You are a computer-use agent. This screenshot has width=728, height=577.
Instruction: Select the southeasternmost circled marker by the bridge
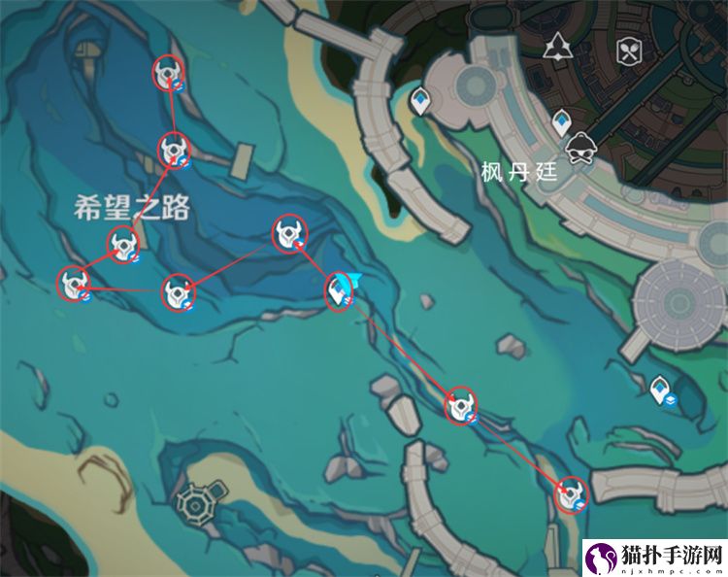(572, 494)
